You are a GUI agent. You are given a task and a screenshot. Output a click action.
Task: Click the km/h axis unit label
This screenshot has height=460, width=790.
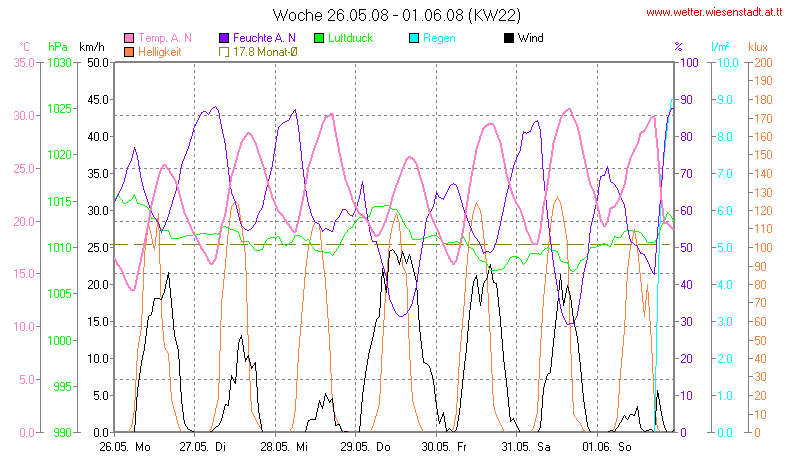92,47
